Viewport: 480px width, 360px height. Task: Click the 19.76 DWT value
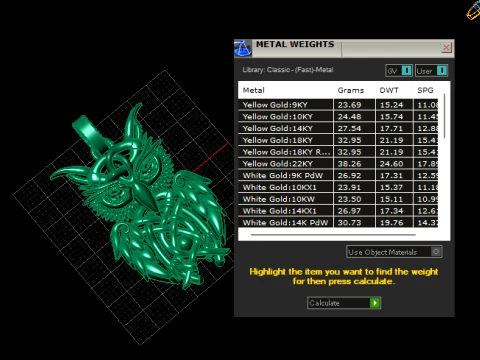point(392,222)
